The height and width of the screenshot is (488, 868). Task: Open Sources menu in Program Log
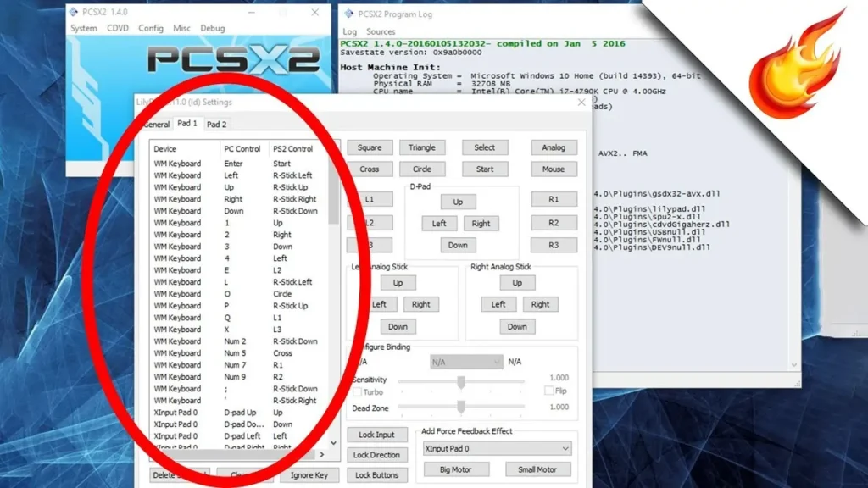click(381, 31)
